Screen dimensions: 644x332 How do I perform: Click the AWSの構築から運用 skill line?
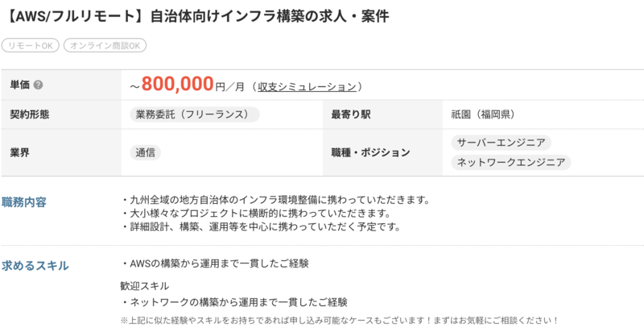point(217,263)
